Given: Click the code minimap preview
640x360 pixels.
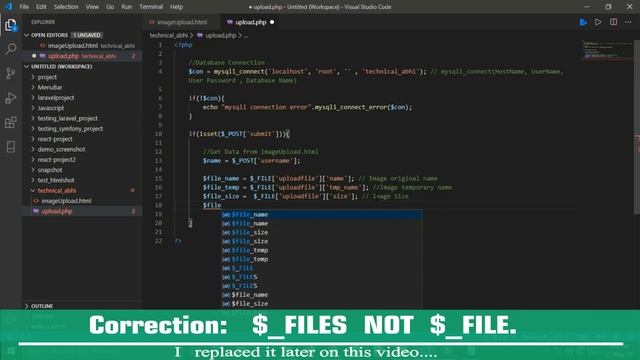Looking at the screenshot, I should click(607, 51).
